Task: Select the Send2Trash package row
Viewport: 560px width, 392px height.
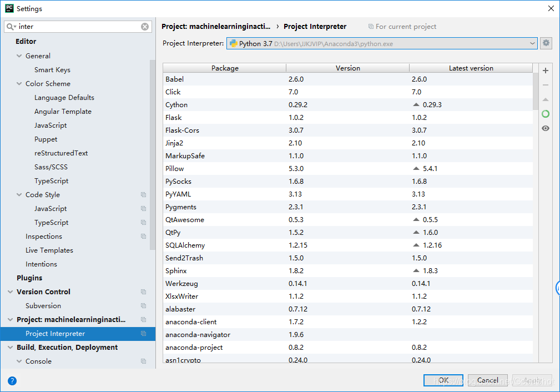Action: [348, 258]
